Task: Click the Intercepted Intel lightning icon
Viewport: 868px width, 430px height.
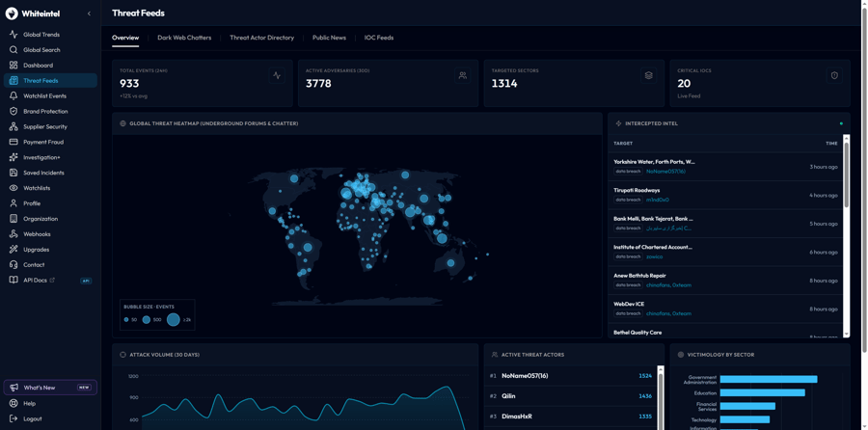Action: [x=619, y=123]
